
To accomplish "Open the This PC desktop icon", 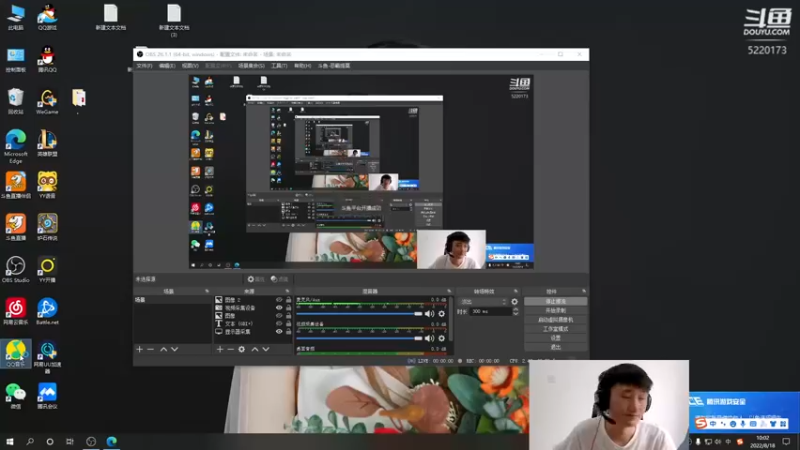I will [x=15, y=17].
